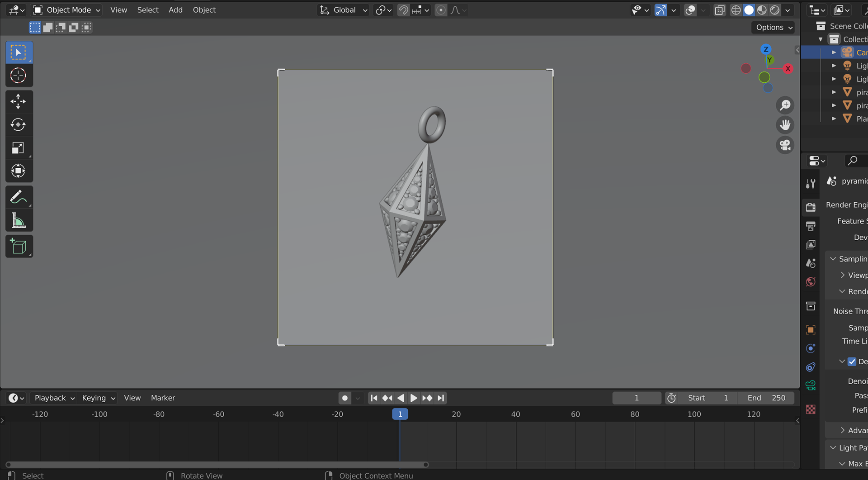The image size is (868, 480).
Task: Jump to the last frame
Action: (x=441, y=398)
